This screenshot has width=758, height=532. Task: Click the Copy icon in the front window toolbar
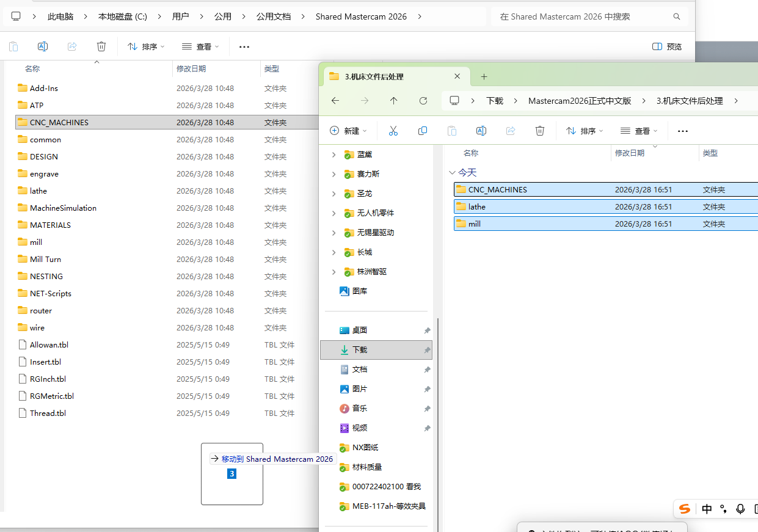tap(422, 130)
